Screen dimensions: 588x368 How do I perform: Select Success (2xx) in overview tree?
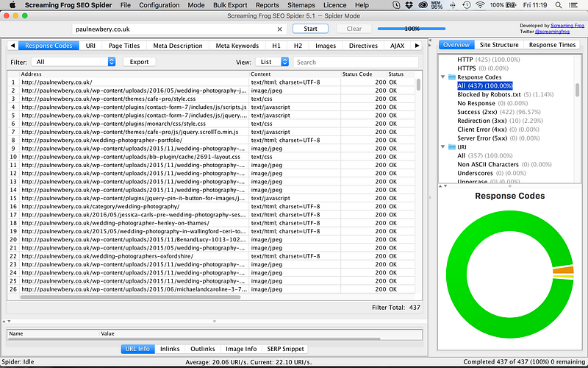point(477,112)
